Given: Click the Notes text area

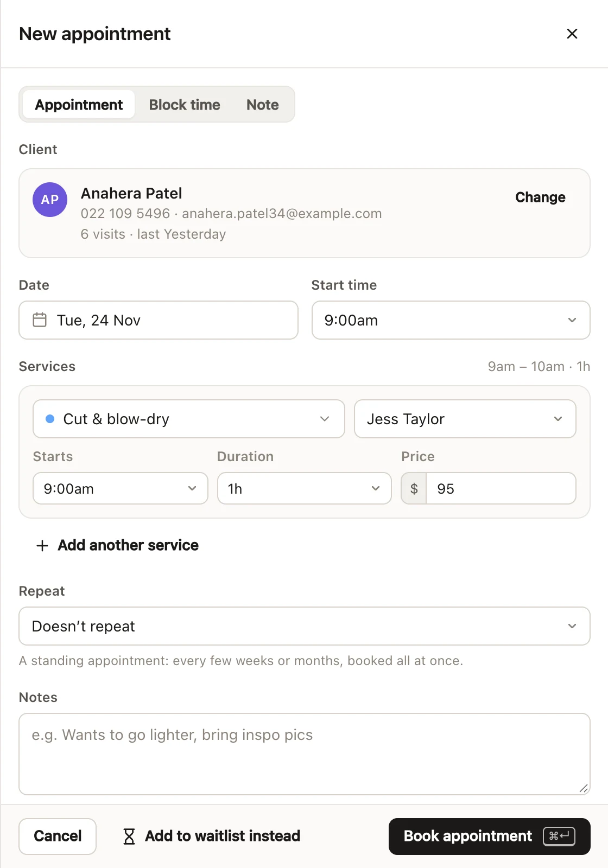Looking at the screenshot, I should point(304,754).
